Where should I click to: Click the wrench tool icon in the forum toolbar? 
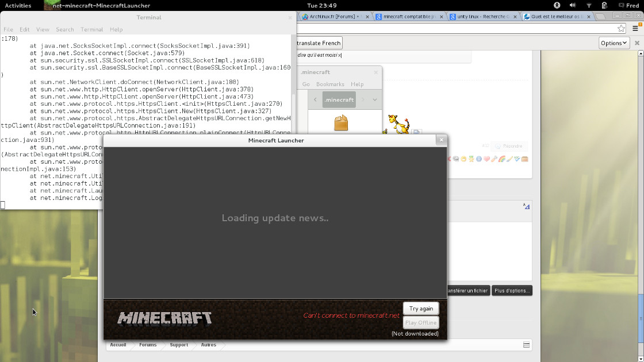click(x=494, y=159)
